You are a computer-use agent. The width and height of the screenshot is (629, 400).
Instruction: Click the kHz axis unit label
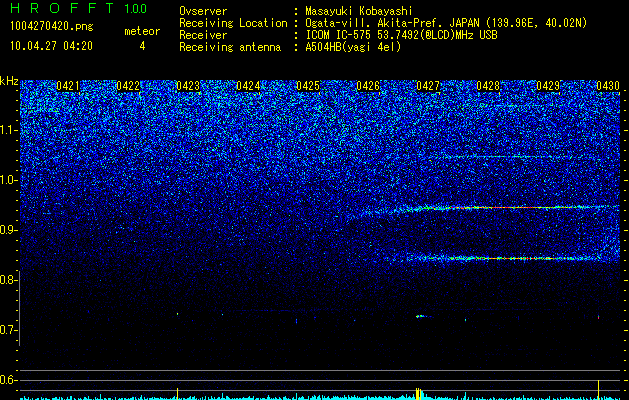[x=9, y=81]
